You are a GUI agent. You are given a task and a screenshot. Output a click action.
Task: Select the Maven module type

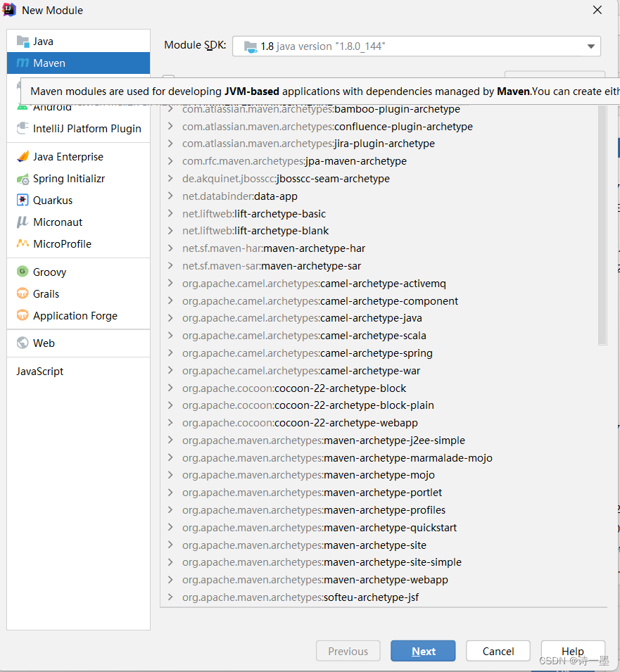pyautogui.click(x=78, y=63)
